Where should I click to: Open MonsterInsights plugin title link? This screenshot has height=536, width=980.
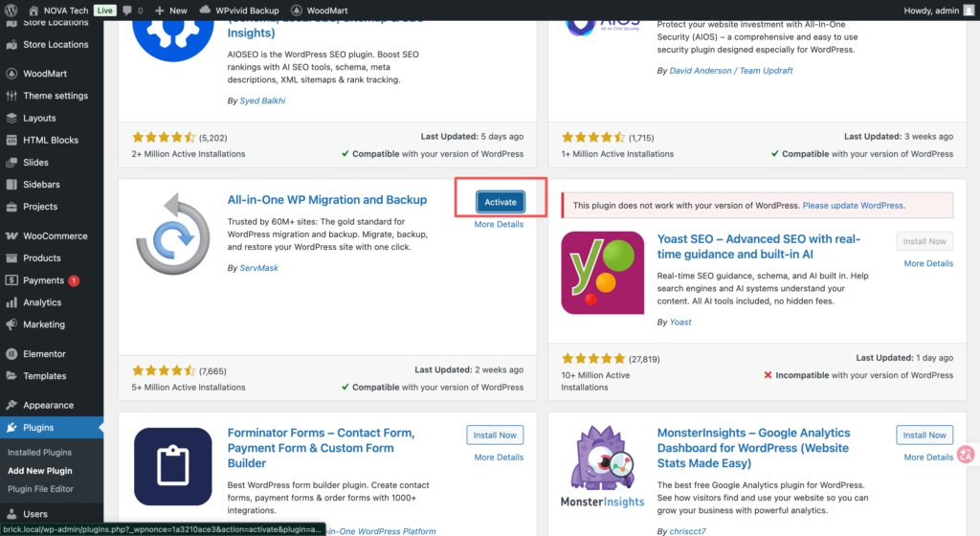click(x=753, y=448)
